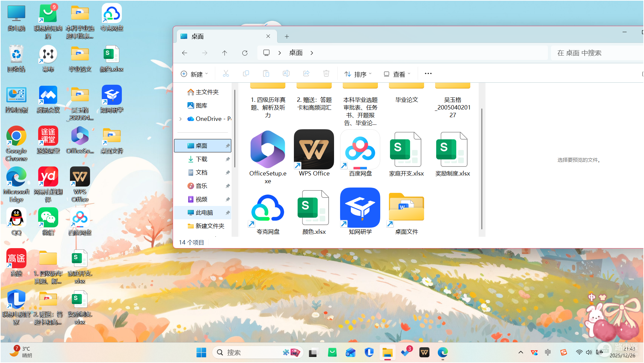Go up one level with the up arrow
This screenshot has width=644, height=363.
[x=225, y=53]
